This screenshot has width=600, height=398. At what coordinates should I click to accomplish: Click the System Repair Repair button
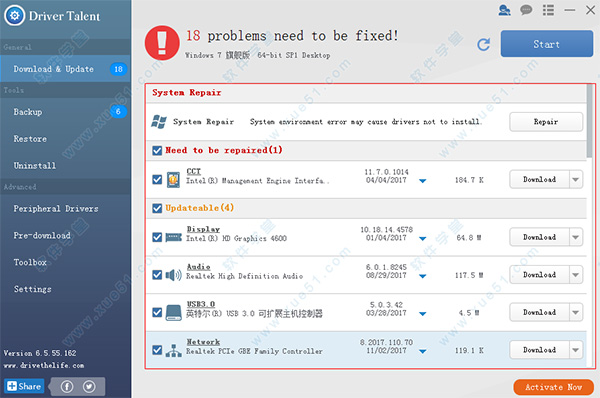point(546,122)
